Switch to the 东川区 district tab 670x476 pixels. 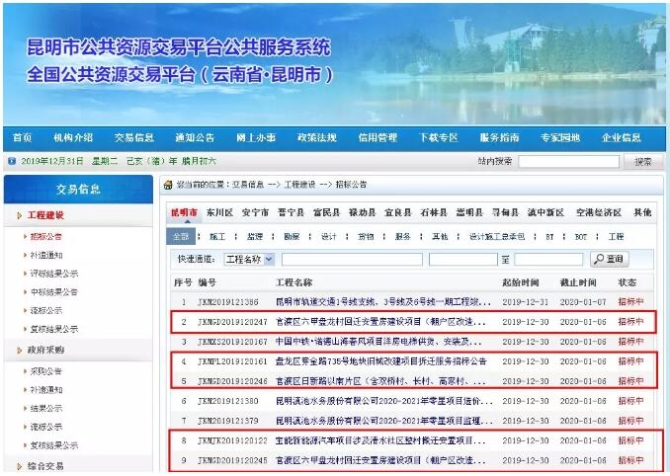pos(219,213)
